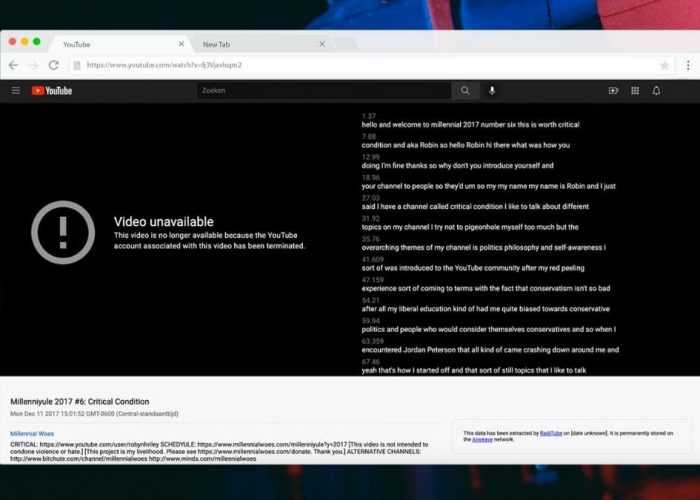Close the browser window with red button

pyautogui.click(x=12, y=42)
